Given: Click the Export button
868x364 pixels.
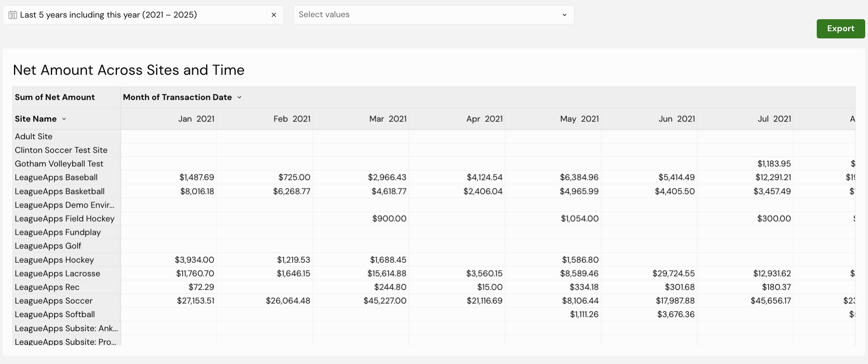Looking at the screenshot, I should [840, 29].
